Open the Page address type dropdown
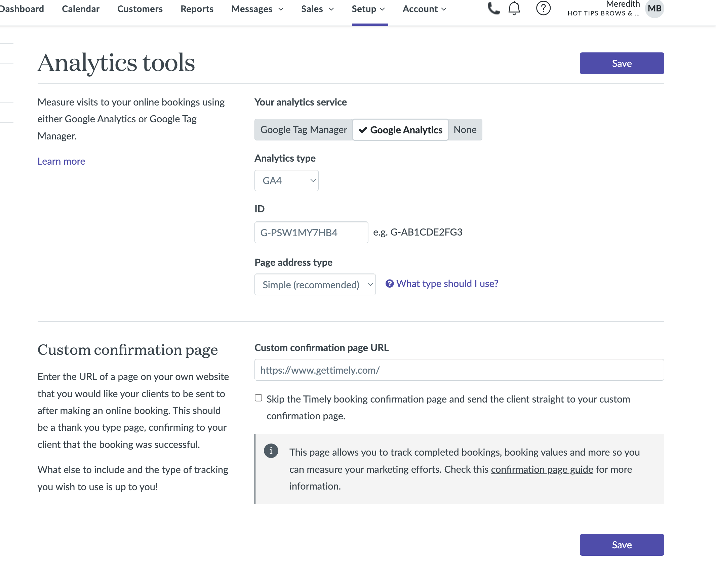Viewport: 716px width, 588px height. point(315,285)
